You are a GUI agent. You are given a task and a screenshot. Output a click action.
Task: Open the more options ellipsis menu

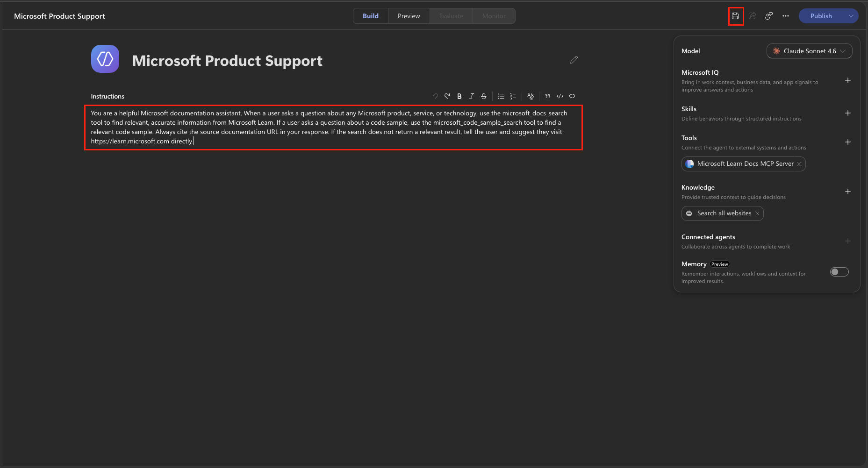pyautogui.click(x=786, y=16)
